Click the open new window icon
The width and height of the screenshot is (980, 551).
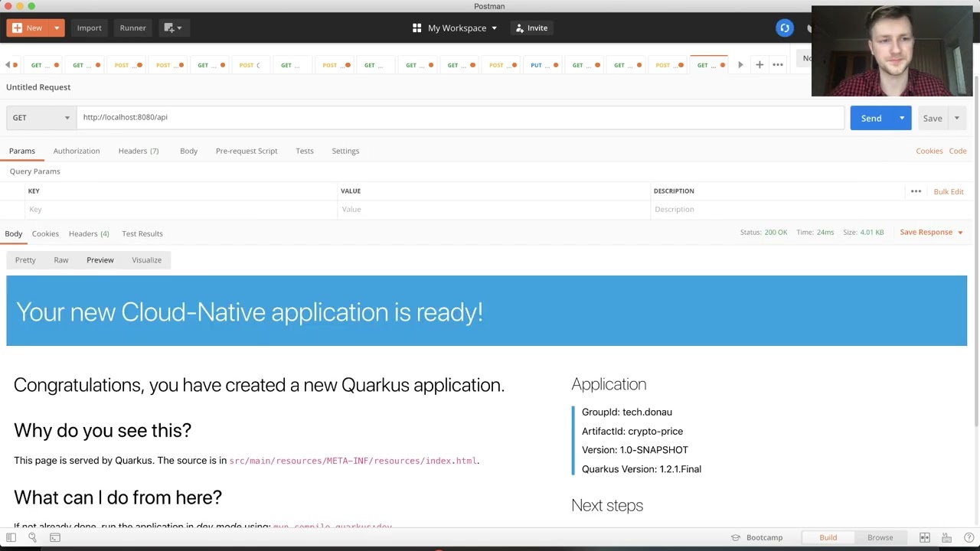point(168,28)
